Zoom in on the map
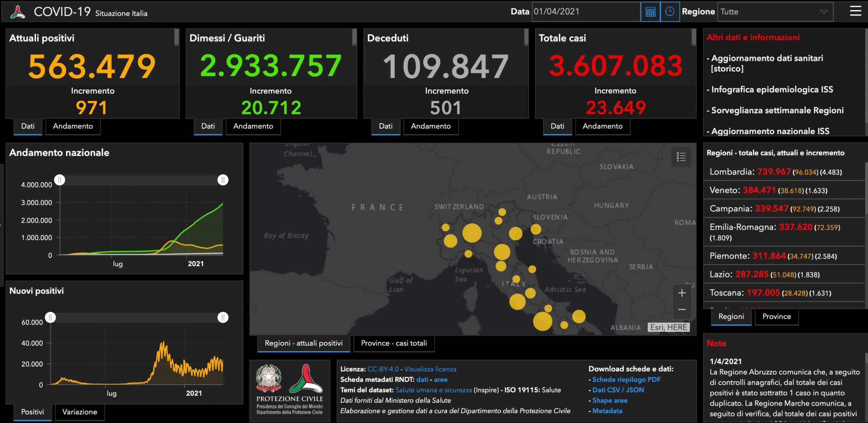868x423 pixels. click(682, 293)
